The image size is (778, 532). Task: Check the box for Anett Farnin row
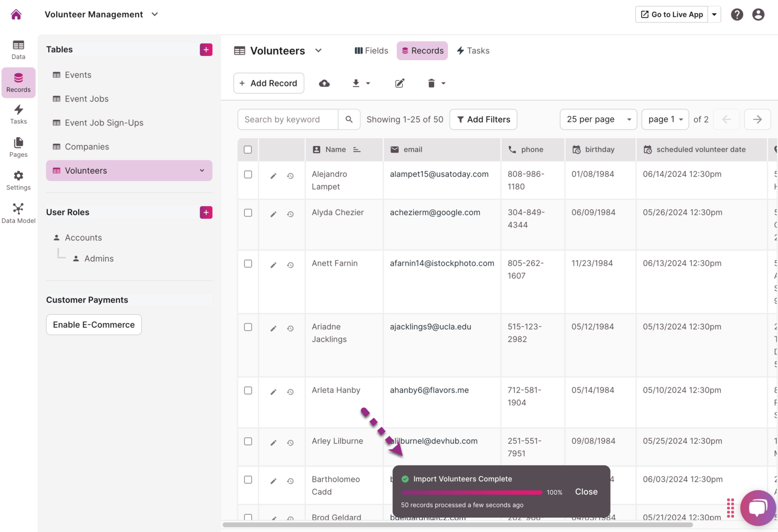click(248, 264)
